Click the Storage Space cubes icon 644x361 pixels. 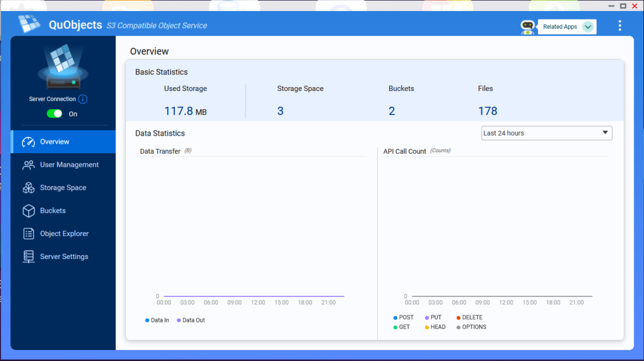pos(28,188)
